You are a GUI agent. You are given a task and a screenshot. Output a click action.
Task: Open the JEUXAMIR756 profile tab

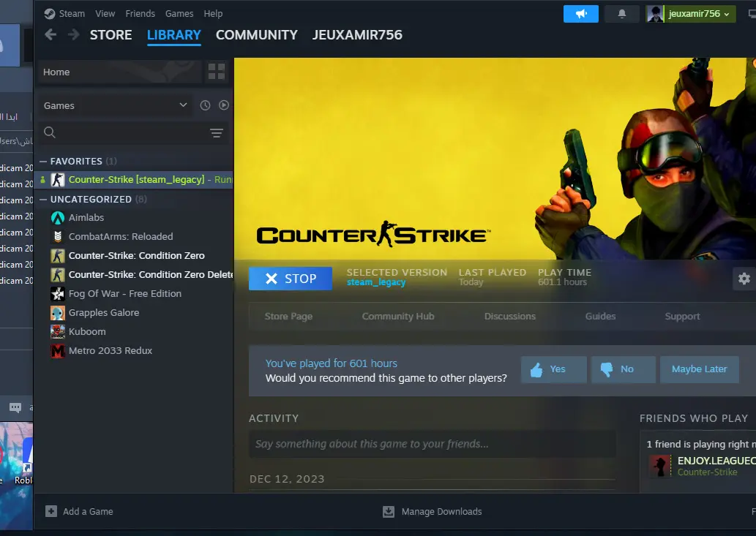click(x=357, y=34)
